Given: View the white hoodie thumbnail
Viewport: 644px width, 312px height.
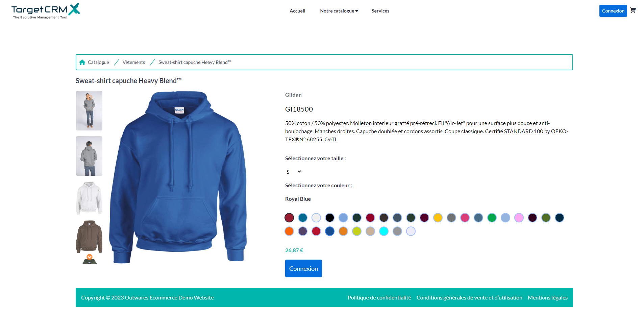Looking at the screenshot, I should (x=89, y=198).
